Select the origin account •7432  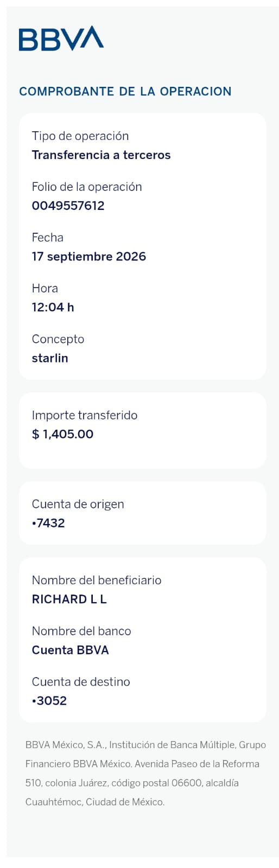click(48, 523)
